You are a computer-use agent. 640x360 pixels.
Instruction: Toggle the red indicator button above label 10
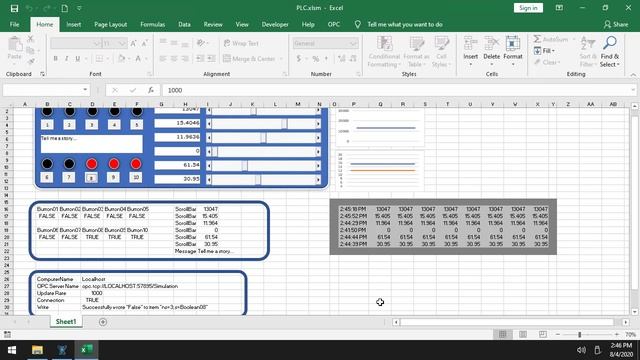click(x=136, y=164)
